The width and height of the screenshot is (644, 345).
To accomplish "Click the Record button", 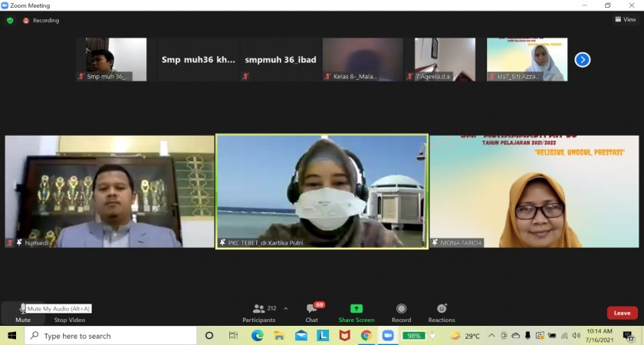I will click(x=401, y=312).
